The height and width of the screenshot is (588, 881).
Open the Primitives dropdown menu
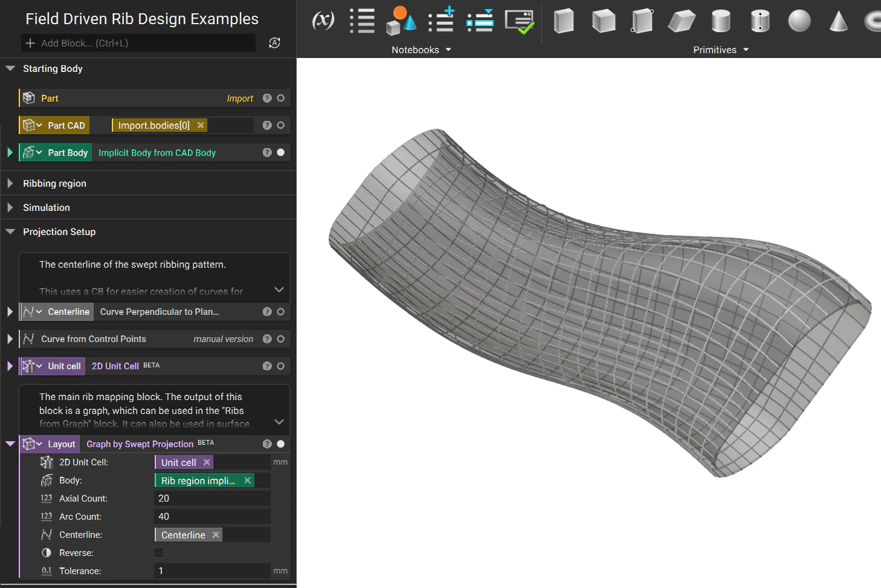tap(720, 50)
